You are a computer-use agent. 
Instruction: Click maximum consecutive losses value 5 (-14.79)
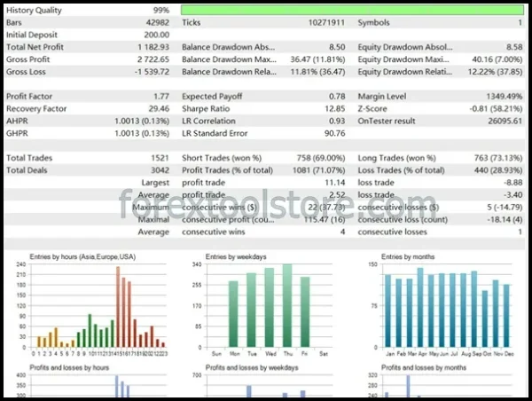tap(505, 207)
